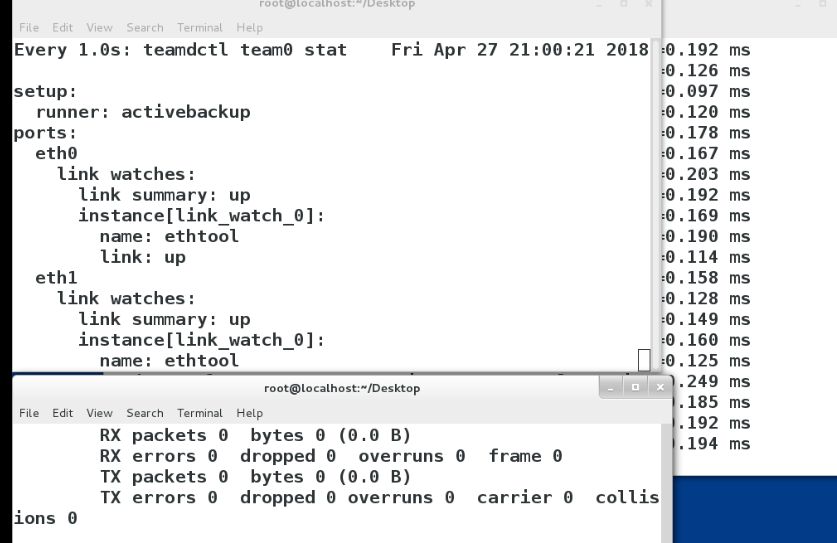Click '0.249 ms' in background window

[x=713, y=382]
